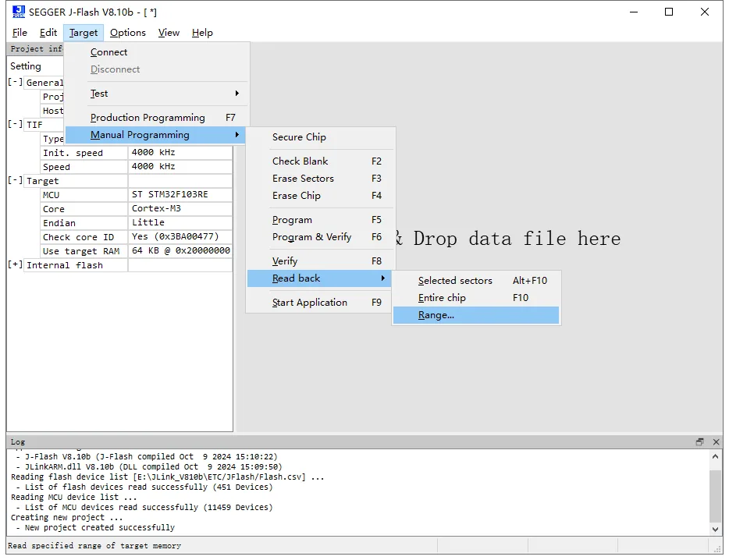
Task: Open the View menu
Action: point(169,33)
